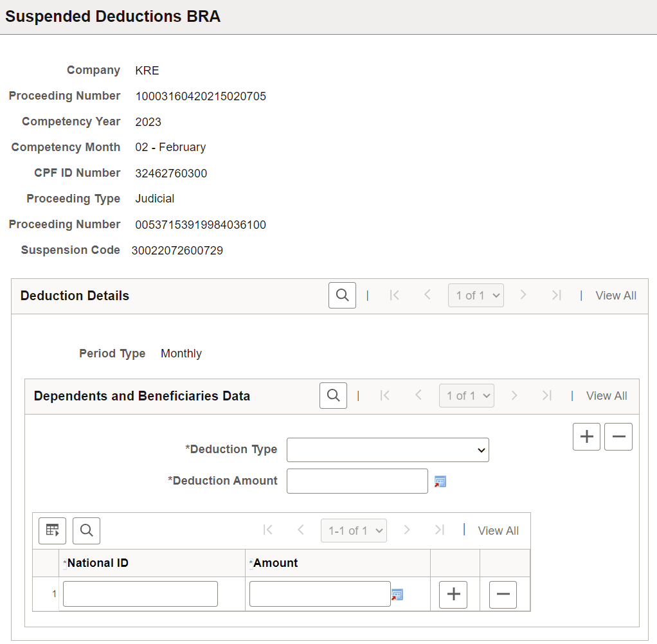Open the '1 of 1' selector in Deduction Details
This screenshot has height=644, width=657.
476,295
